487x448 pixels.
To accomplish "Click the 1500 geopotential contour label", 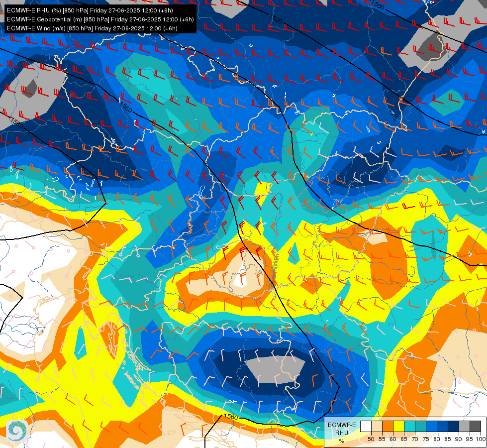I will tap(378, 5).
